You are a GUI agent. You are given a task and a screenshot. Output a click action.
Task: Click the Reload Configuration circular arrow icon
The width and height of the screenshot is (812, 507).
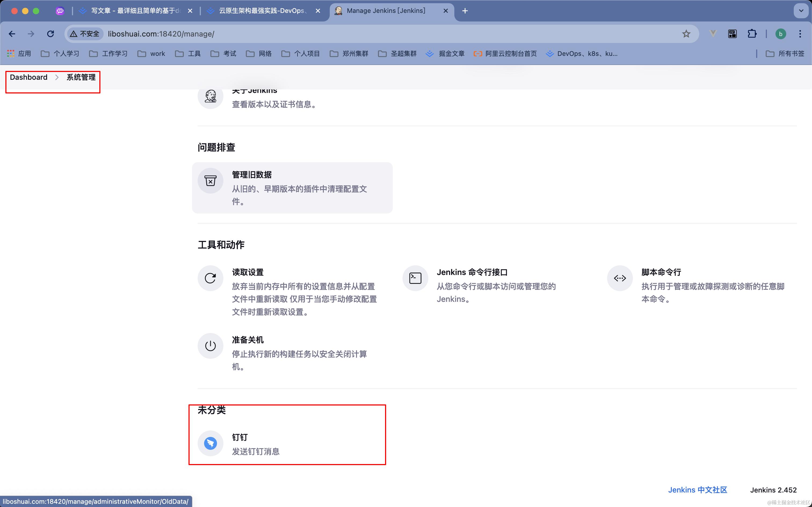pos(210,278)
